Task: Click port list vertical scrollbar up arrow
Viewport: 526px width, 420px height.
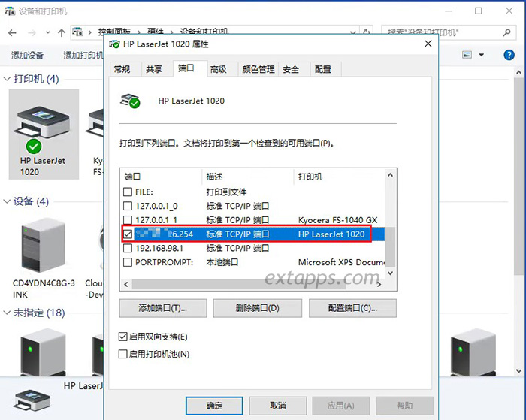Action: [390, 175]
